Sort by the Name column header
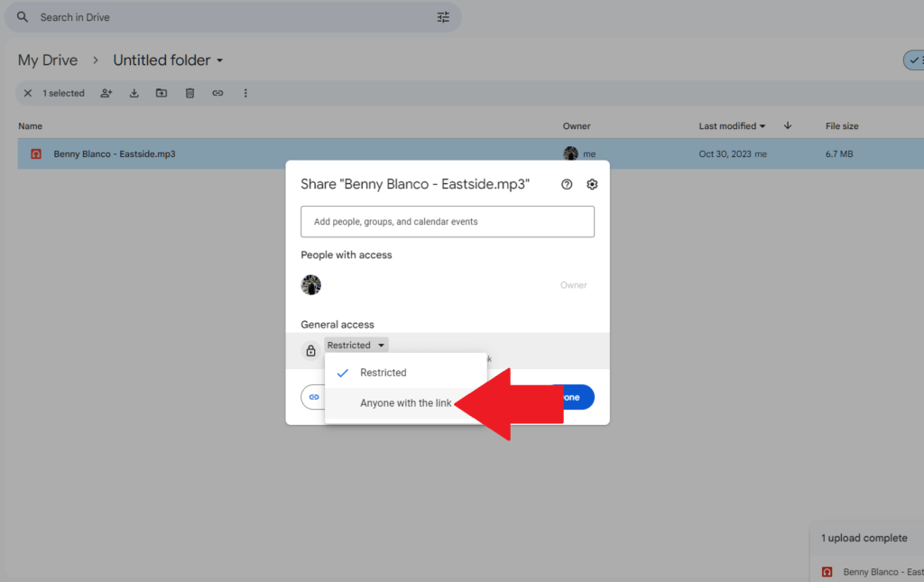Image resolution: width=924 pixels, height=582 pixels. [x=30, y=126]
